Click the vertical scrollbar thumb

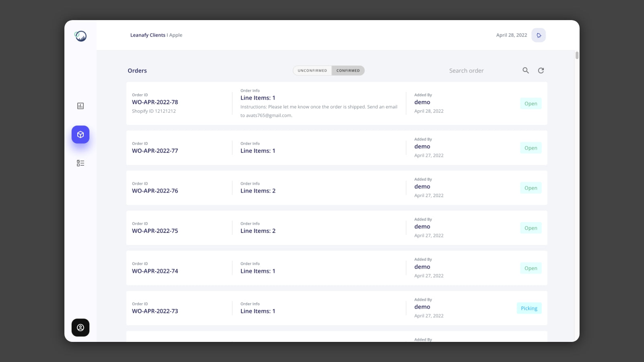pyautogui.click(x=577, y=56)
